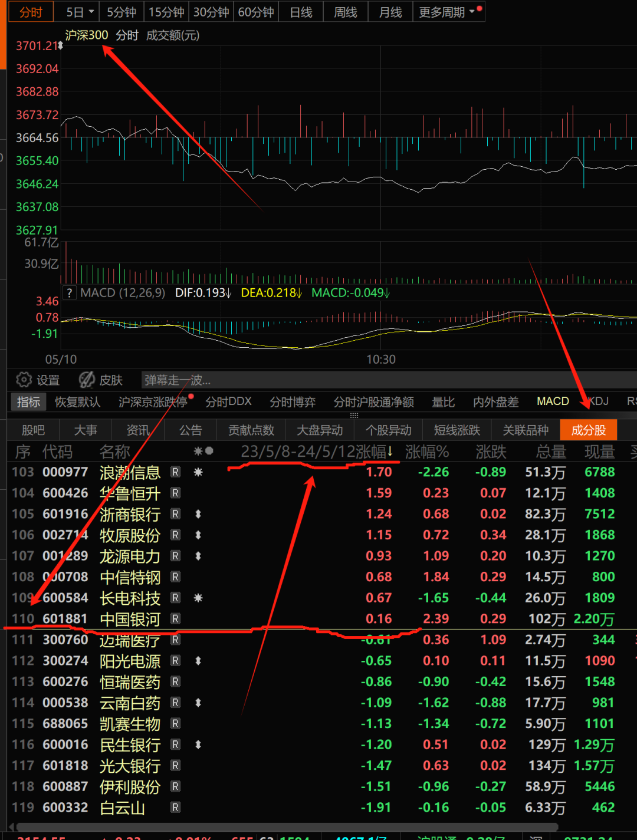The height and width of the screenshot is (840, 637).
Task: Click the 弹幕走一波 input field
Action: [x=177, y=380]
